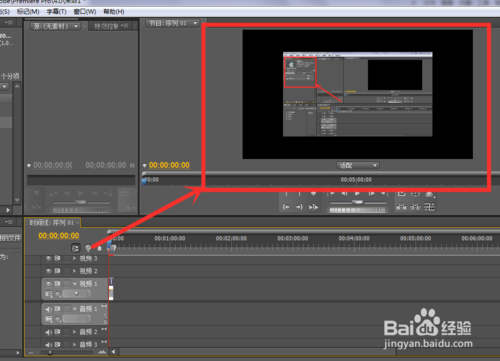Screen dimensions: 500x361
Task: Open 音频 1 display style button
Action: 49,319
